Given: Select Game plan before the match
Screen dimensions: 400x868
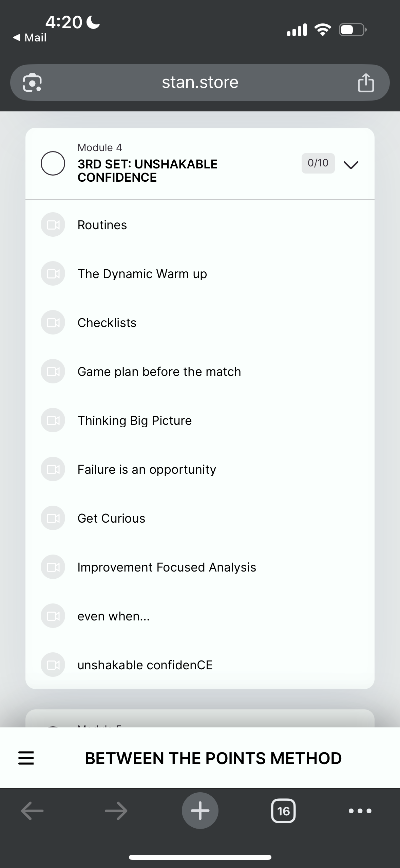Looking at the screenshot, I should pos(159,372).
